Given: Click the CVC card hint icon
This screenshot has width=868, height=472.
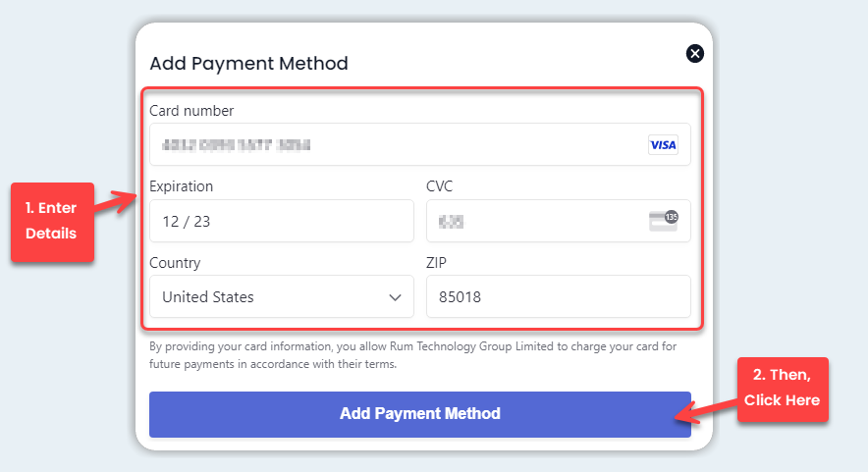Looking at the screenshot, I should (x=664, y=221).
